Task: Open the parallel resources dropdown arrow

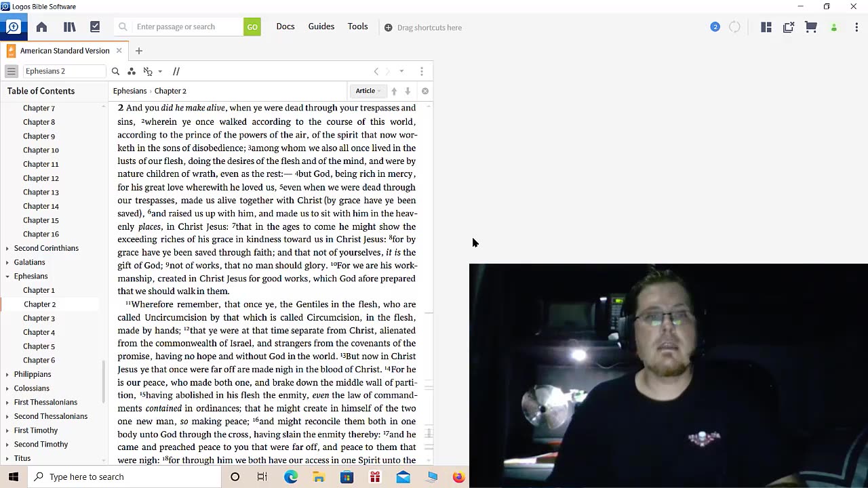Action: pos(160,71)
